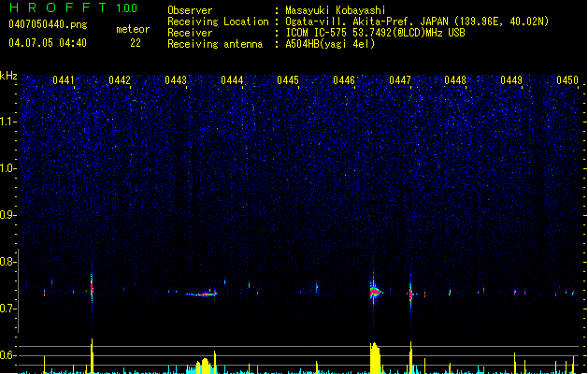Viewport: 588px width, 374px height.
Task: Click time marker 0443
Action: click(x=176, y=80)
